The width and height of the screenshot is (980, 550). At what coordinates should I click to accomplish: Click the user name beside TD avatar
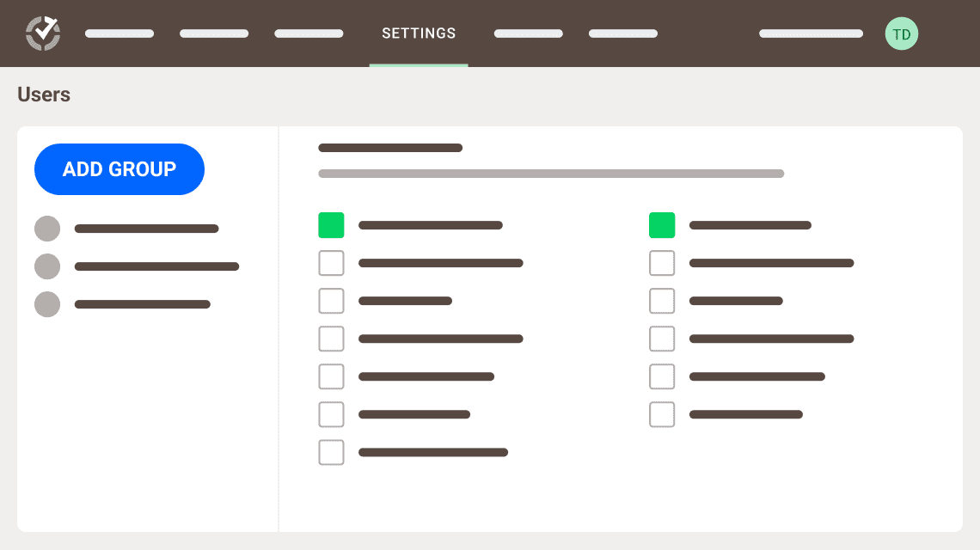point(811,34)
